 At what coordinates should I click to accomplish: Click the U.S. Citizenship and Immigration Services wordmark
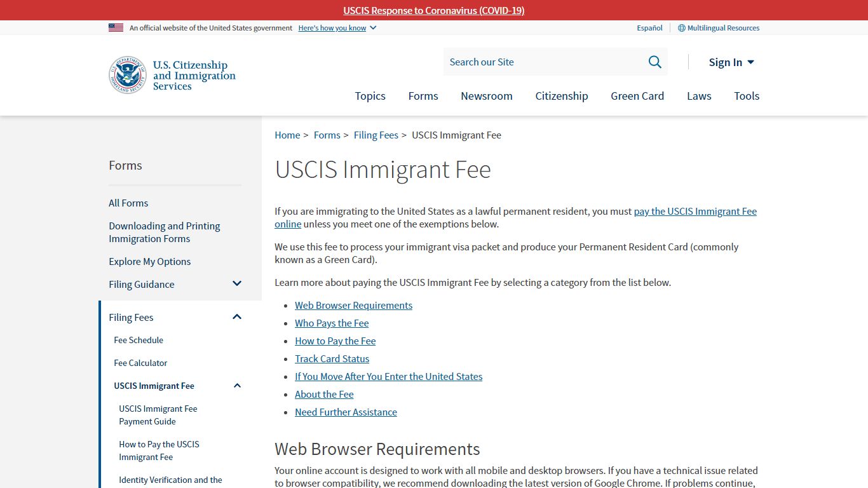[x=194, y=75]
